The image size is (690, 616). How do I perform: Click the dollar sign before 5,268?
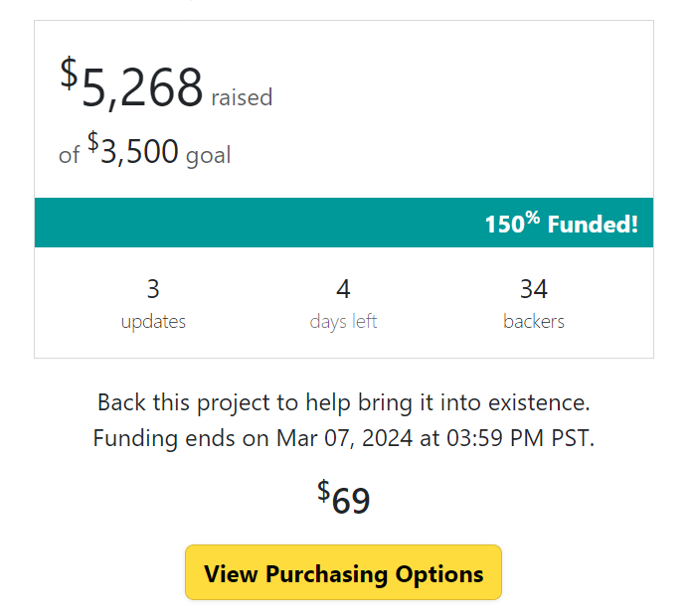pyautogui.click(x=69, y=73)
